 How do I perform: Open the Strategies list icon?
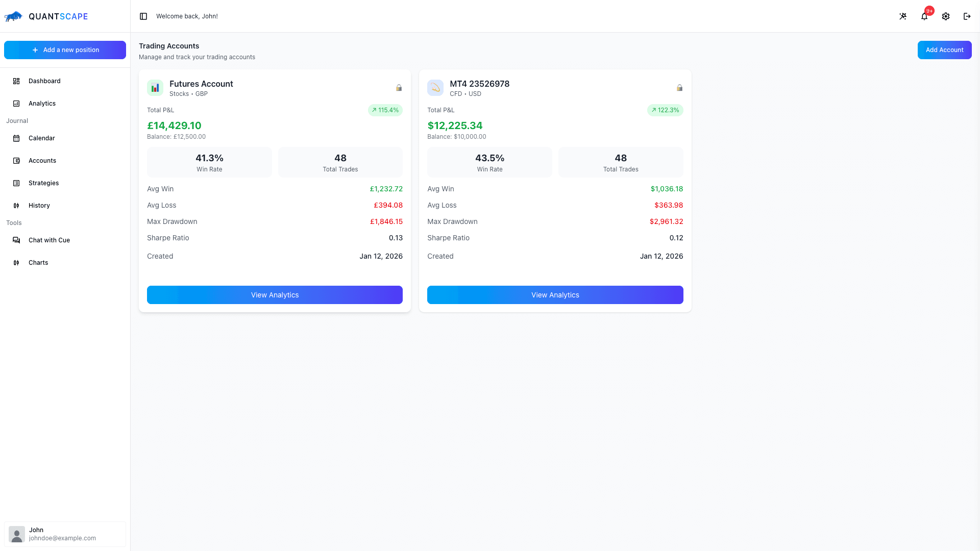pyautogui.click(x=16, y=183)
